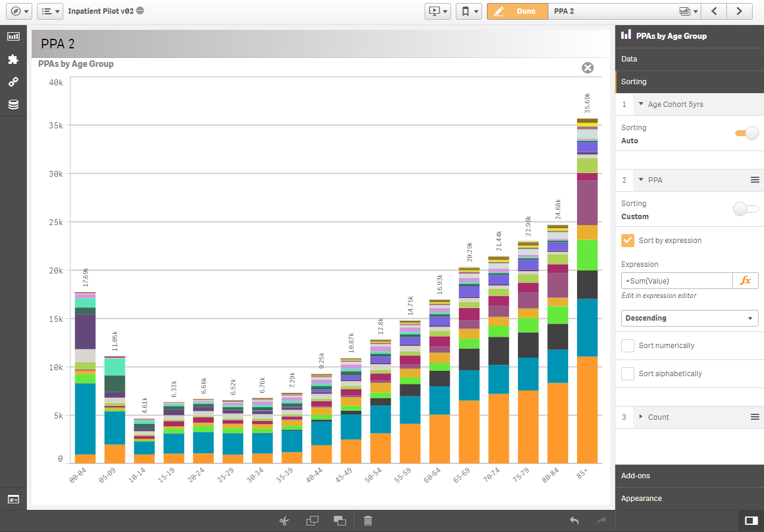Click the bookmarks icon in the toolbar
Screen dimensions: 764x532
[465, 11]
